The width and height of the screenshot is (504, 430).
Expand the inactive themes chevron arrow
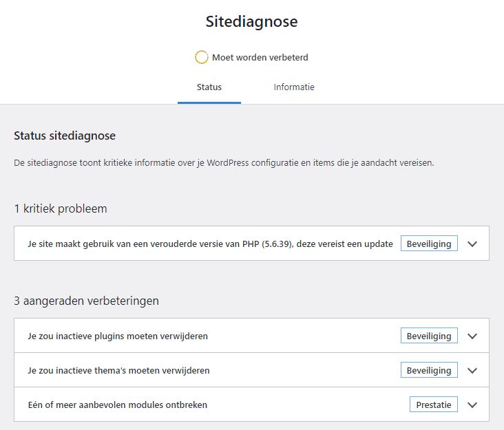coord(472,370)
